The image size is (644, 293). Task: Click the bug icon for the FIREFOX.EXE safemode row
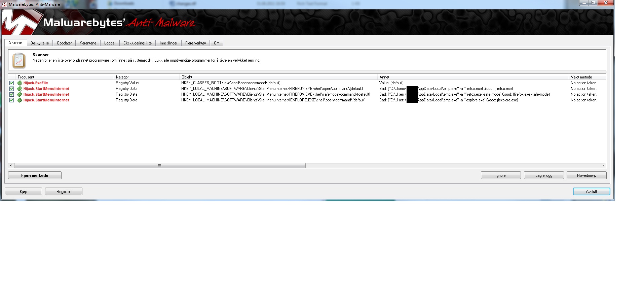[20, 94]
